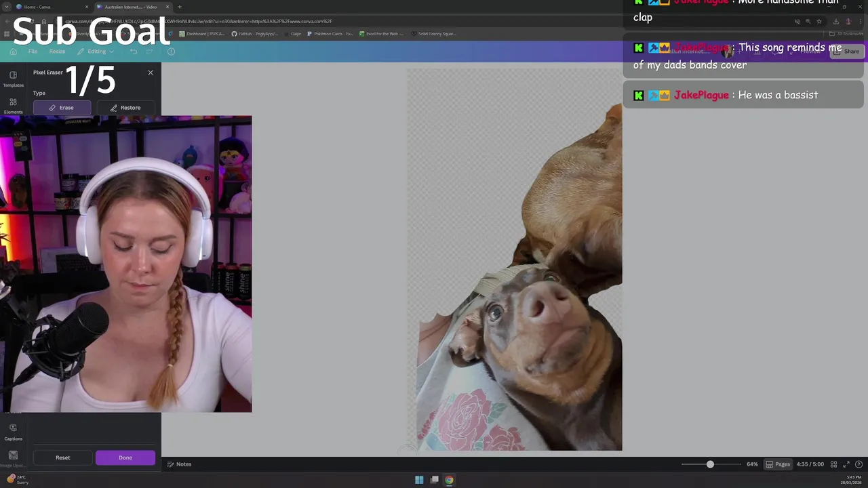Open Dashboard | RSPCA bookmark

click(x=202, y=34)
